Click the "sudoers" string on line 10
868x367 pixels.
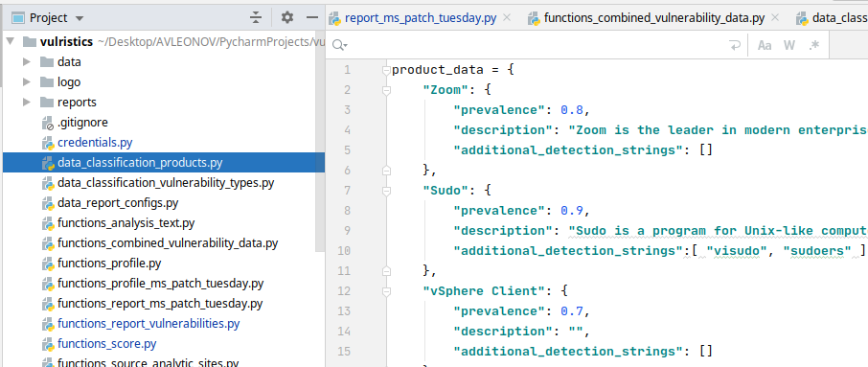click(x=817, y=251)
